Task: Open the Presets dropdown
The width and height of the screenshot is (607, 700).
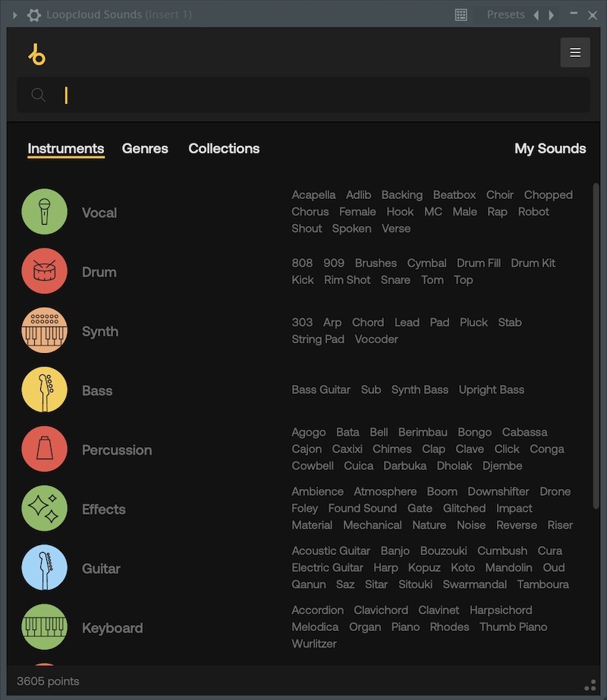Action: point(505,14)
